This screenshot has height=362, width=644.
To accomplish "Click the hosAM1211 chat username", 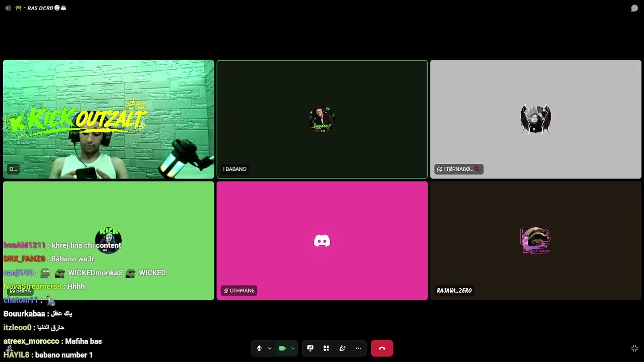I will pyautogui.click(x=24, y=245).
